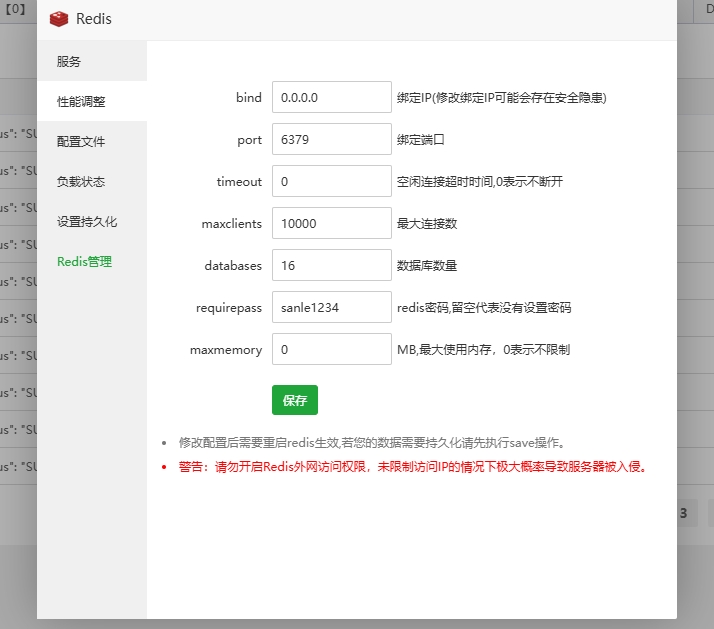Click page 3 in background pagination
714x629 pixels.
click(x=683, y=513)
